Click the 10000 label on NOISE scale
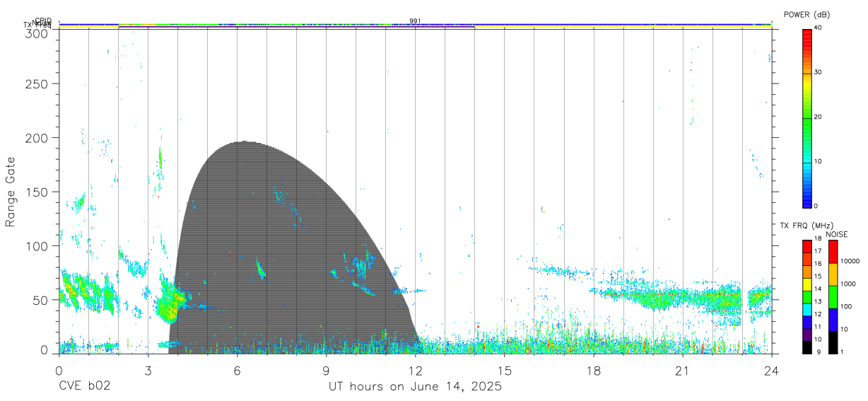 [850, 262]
